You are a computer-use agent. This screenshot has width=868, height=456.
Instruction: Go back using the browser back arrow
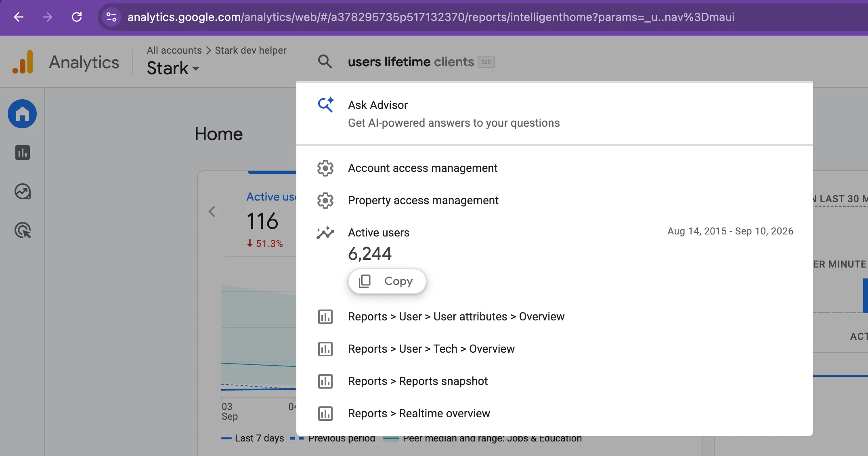19,17
